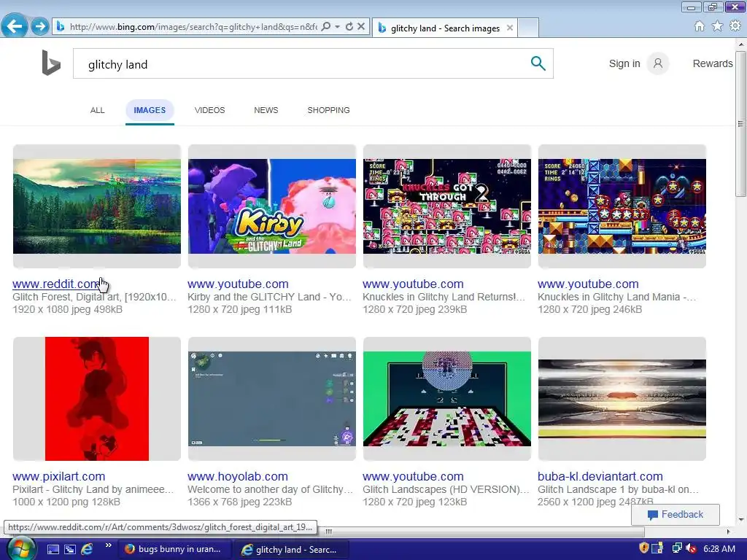
Task: Click 'Glitch Forest, Digital art' caption text
Action: [94, 297]
